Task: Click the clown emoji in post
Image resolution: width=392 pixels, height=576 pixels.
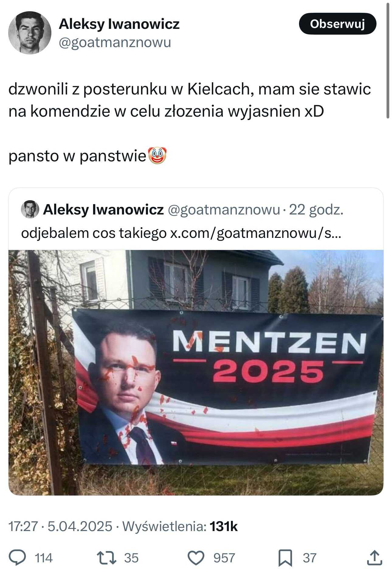Action: [x=157, y=156]
